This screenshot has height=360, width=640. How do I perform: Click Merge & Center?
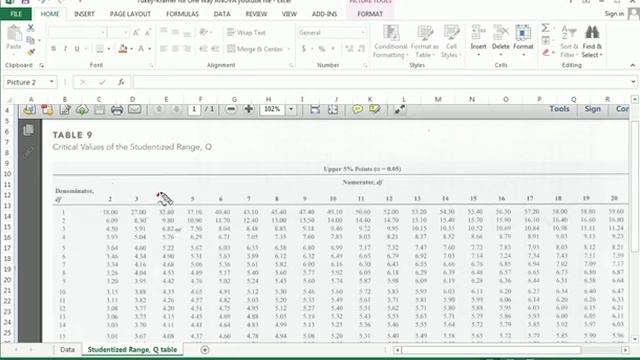click(x=255, y=49)
